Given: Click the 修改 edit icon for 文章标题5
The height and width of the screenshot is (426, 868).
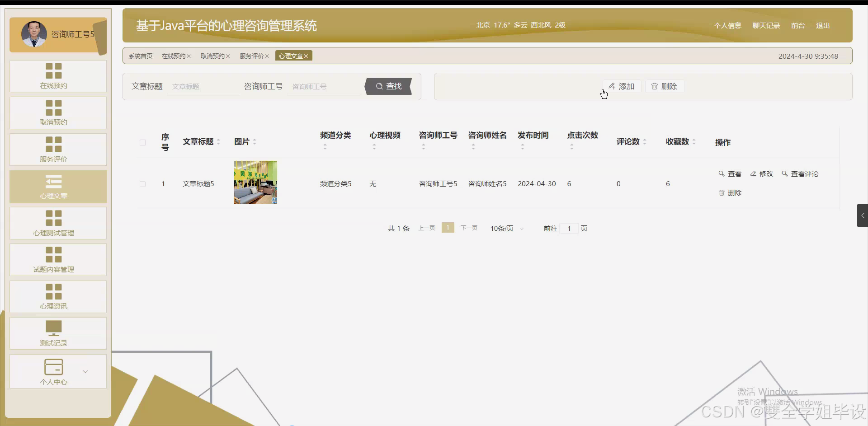Looking at the screenshot, I should click(762, 173).
